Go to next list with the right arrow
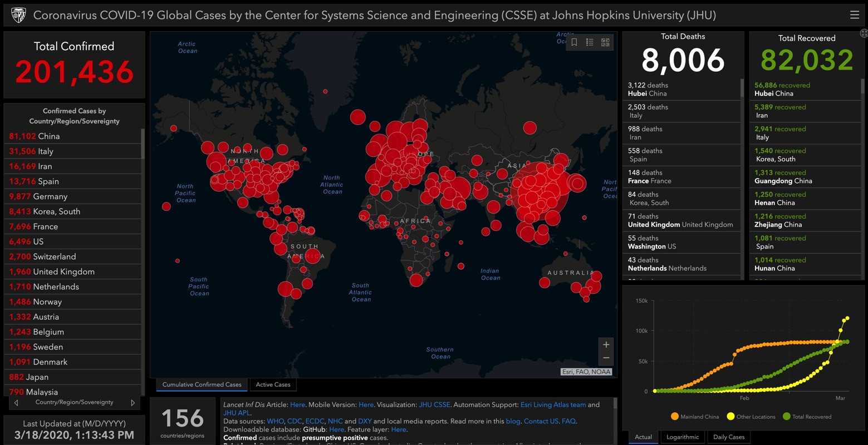The width and height of the screenshot is (868, 445). tap(133, 403)
